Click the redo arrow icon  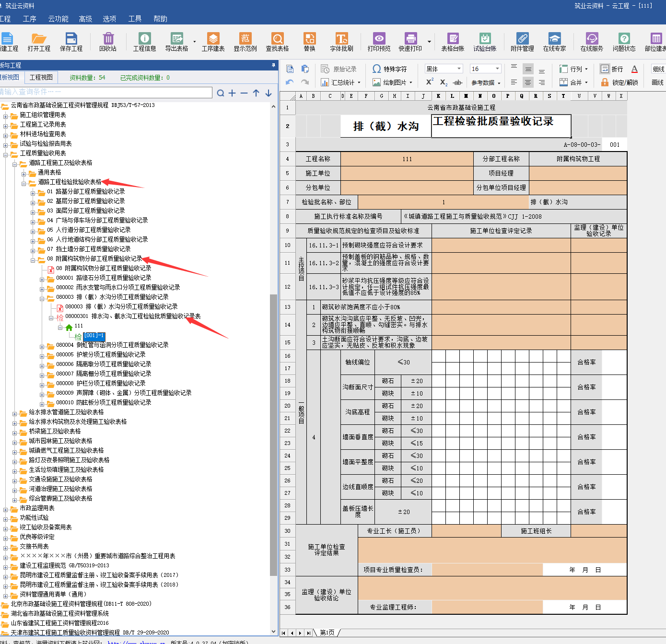point(305,82)
